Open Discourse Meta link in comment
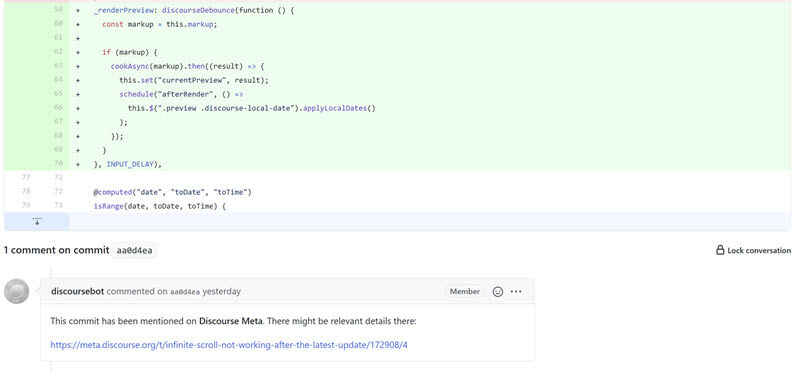This screenshot has height=377, width=797. (231, 321)
